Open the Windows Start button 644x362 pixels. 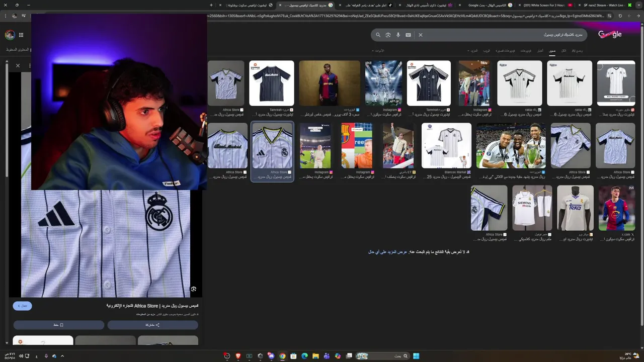click(x=416, y=356)
